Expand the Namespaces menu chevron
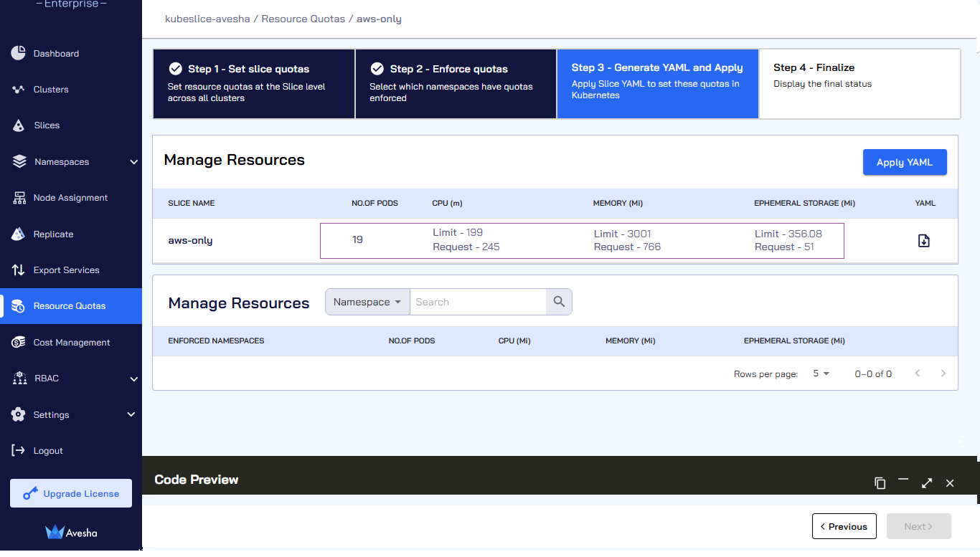Image resolution: width=980 pixels, height=557 pixels. tap(133, 162)
